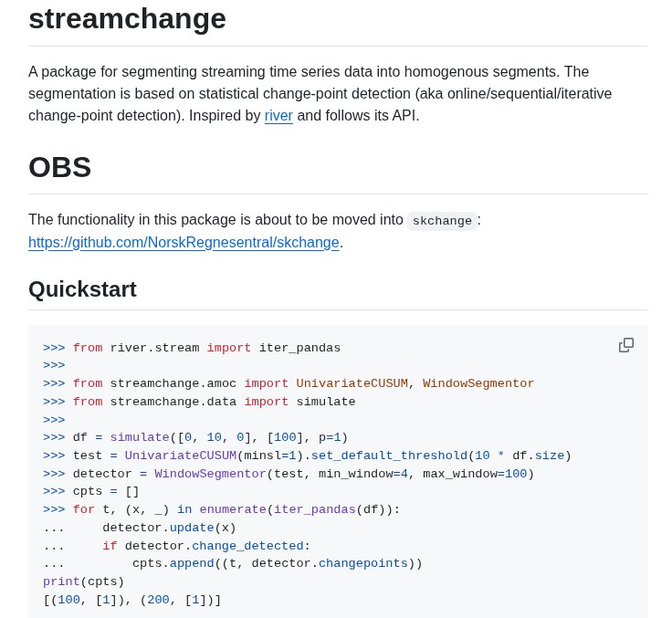Image resolution: width=672 pixels, height=618 pixels.
Task: Click the detector.update(x) code line
Action: [x=169, y=528]
